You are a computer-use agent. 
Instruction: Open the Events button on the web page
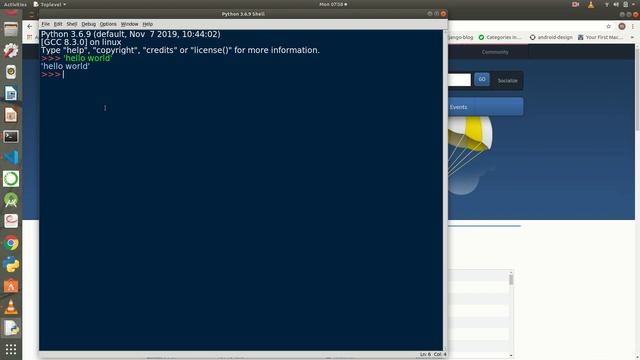coord(485,107)
